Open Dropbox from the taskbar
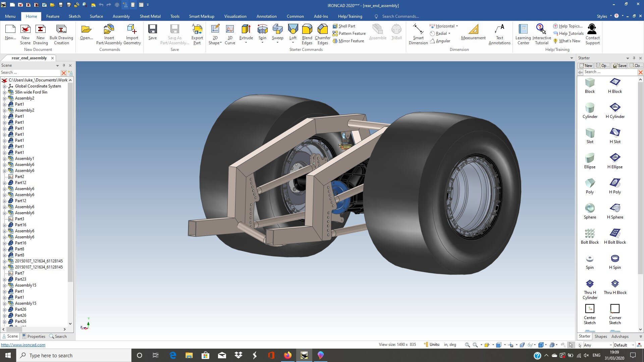The width and height of the screenshot is (644, 362). (x=238, y=355)
